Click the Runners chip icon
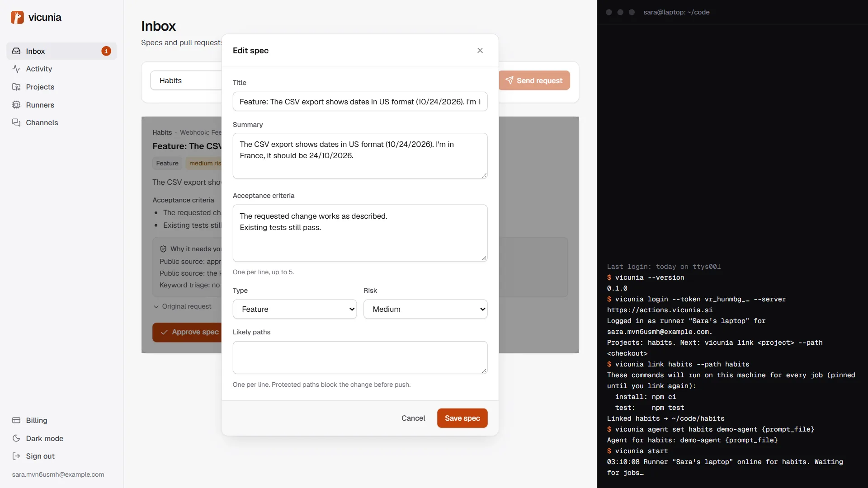Image resolution: width=868 pixels, height=488 pixels. [16, 105]
